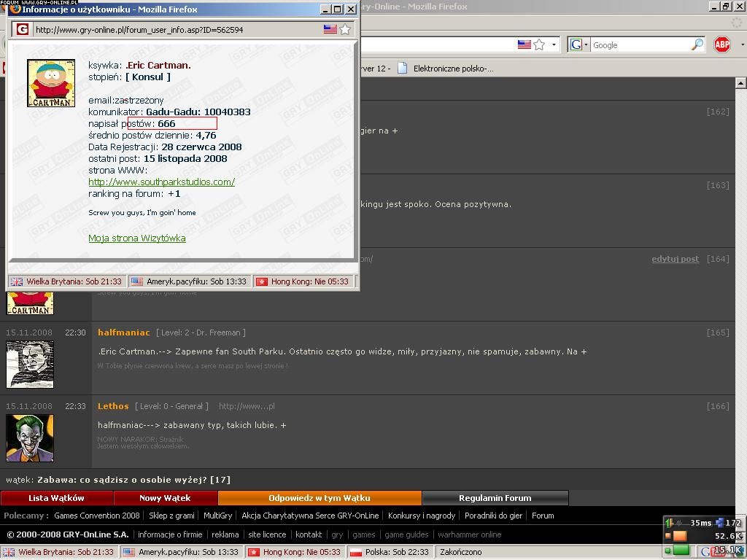The image size is (747, 560).
Task: Open the Poradniki do gier link
Action: (x=494, y=516)
